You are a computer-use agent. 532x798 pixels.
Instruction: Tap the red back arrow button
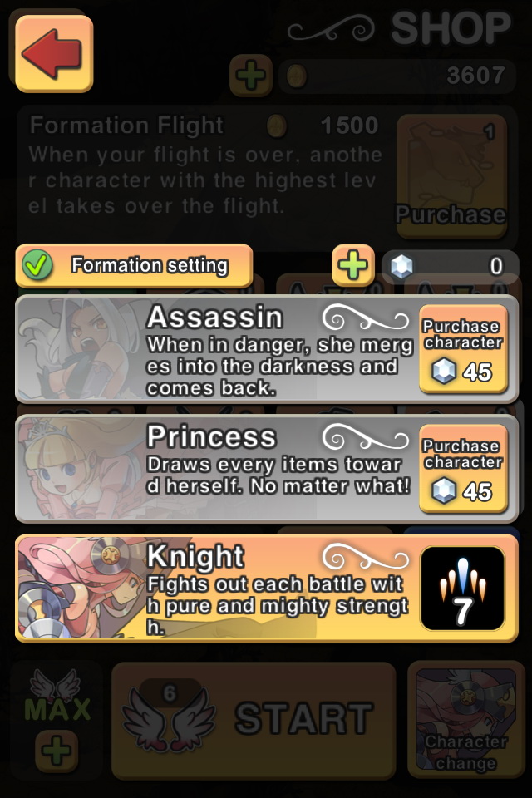coord(55,54)
